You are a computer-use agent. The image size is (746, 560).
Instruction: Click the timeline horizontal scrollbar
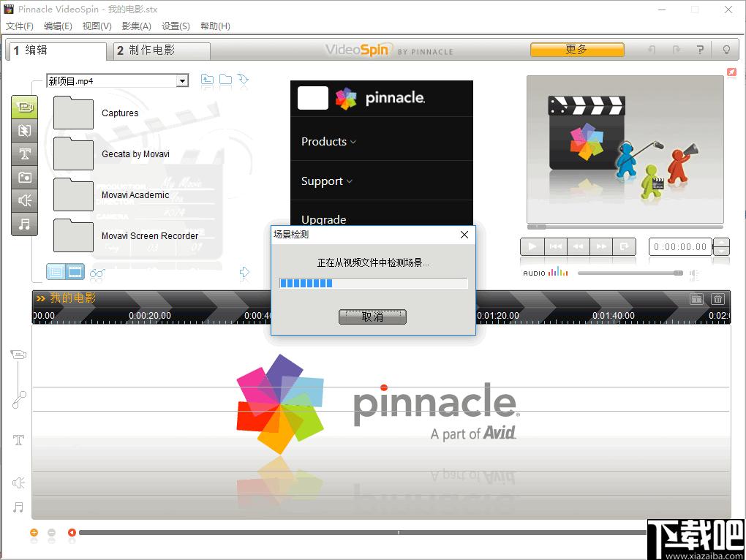364,532
